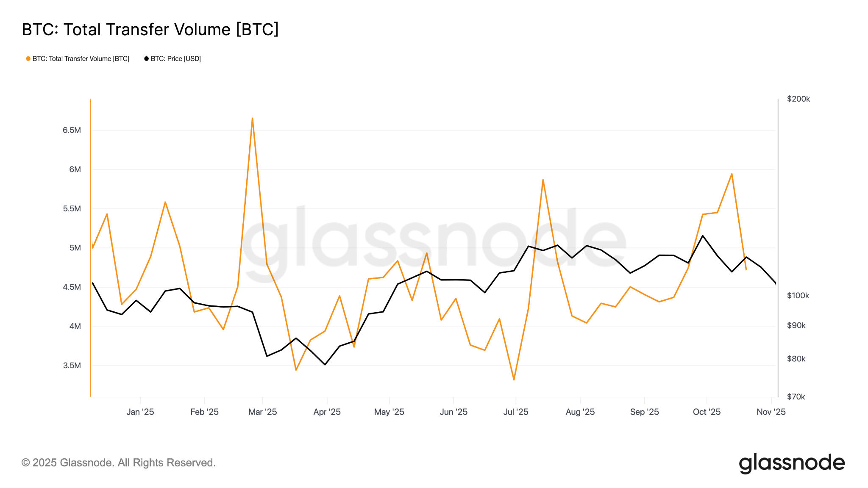Click the orange Total Transfer Volume legend dot

[x=28, y=59]
